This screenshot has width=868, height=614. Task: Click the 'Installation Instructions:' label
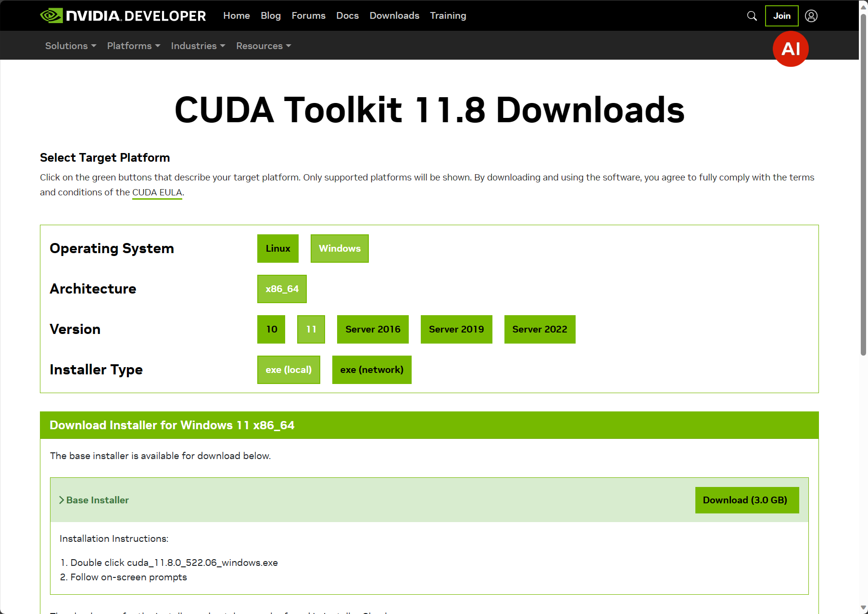coord(114,538)
